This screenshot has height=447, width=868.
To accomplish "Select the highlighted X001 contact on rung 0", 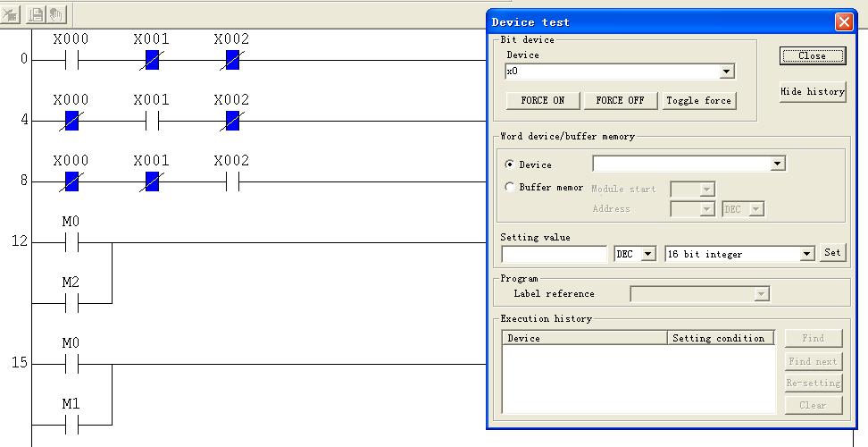I will click(152, 60).
